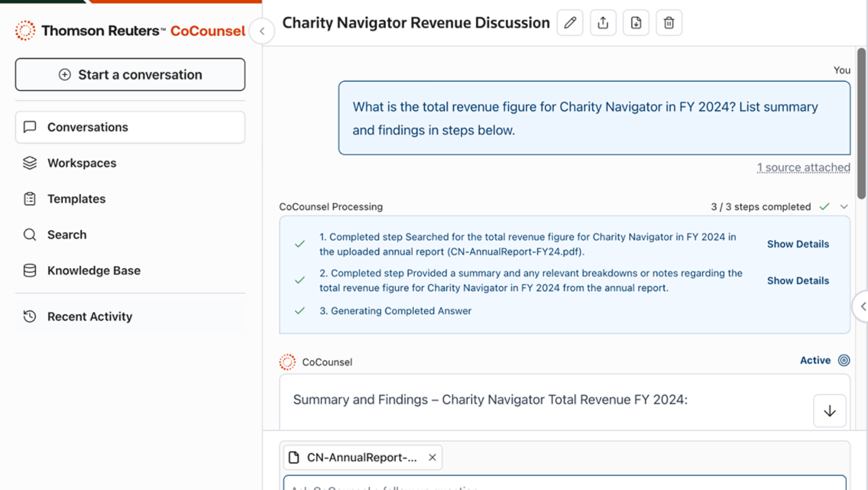Image resolution: width=868 pixels, height=490 pixels.
Task: Delete conversation using trash icon
Action: point(669,23)
